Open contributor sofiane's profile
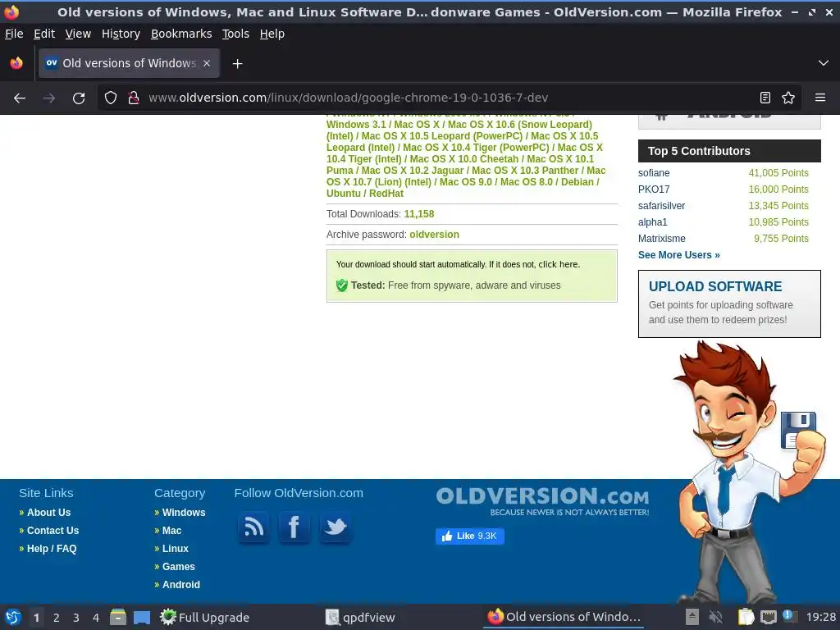840x630 pixels. 654,173
